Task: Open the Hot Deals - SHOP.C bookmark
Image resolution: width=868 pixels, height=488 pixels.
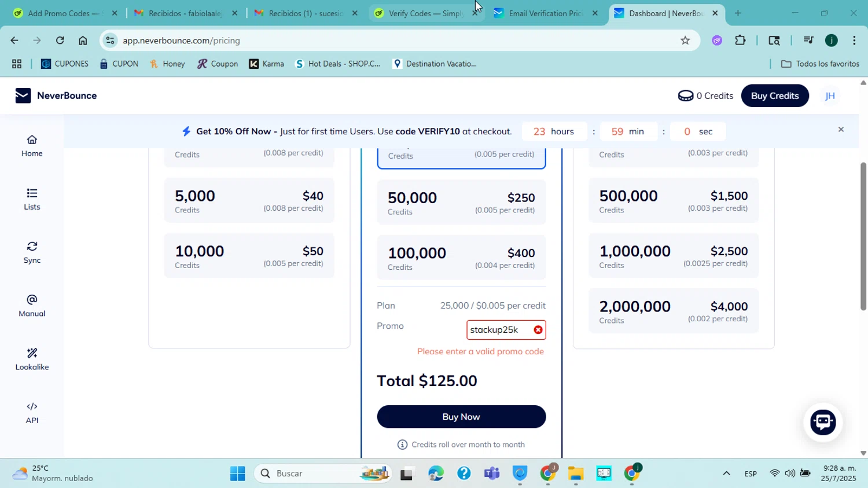Action: pos(338,64)
